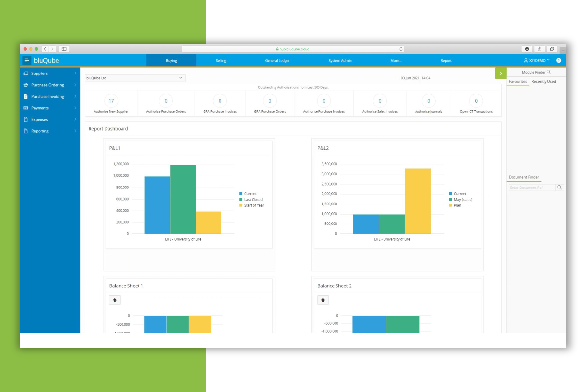Open the help question mark icon
The height and width of the screenshot is (392, 588).
(x=559, y=60)
